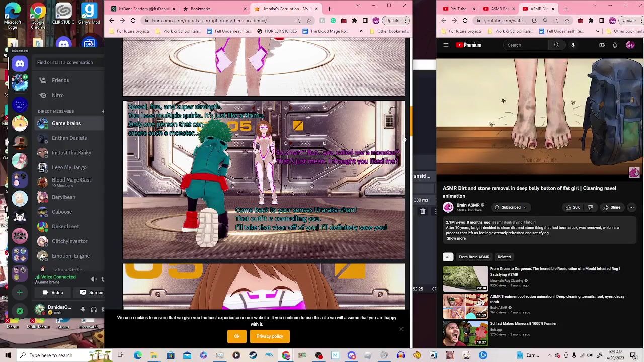644x362 pixels.
Task: Open more actions menu beside Share
Action: [x=631, y=207]
